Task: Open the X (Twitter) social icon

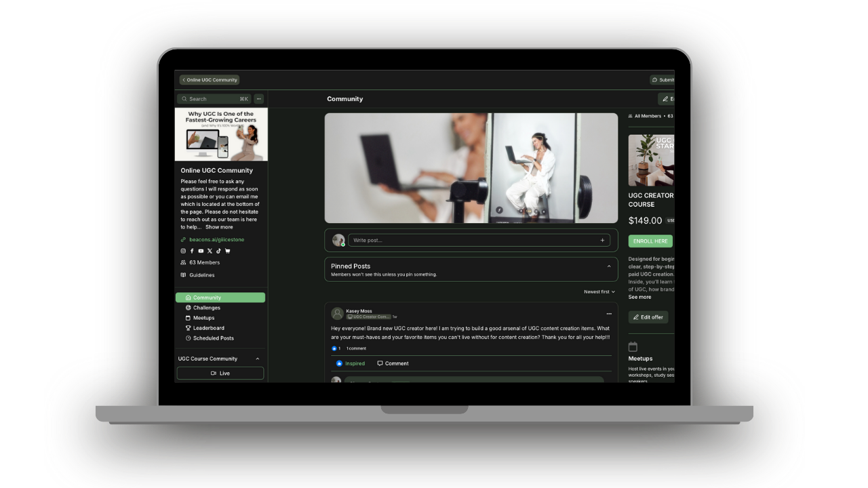Action: 210,251
